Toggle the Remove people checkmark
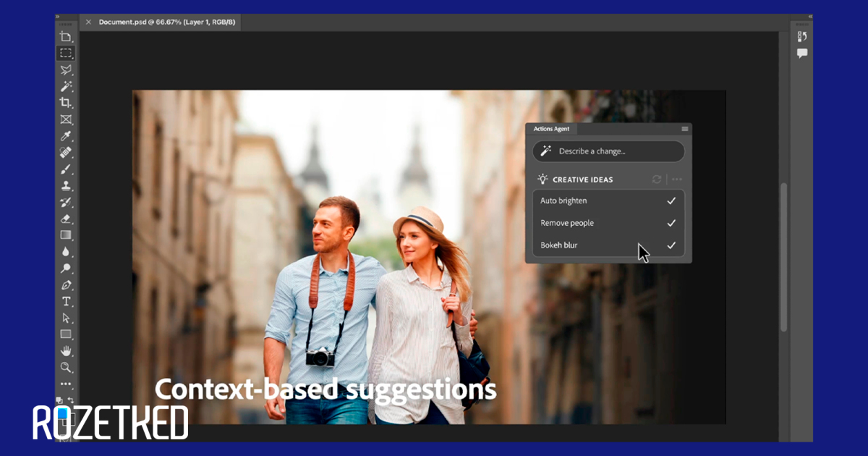 pyautogui.click(x=671, y=223)
